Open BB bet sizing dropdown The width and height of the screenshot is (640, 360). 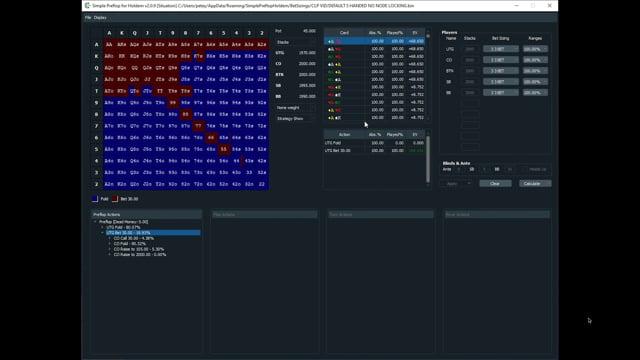pyautogui.click(x=501, y=93)
